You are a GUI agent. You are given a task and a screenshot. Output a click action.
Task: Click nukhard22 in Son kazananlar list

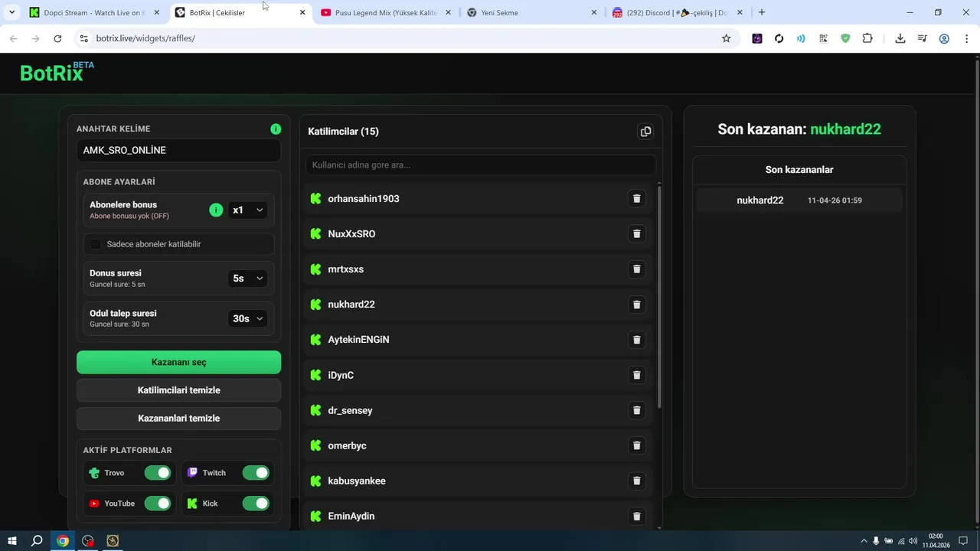[760, 201]
